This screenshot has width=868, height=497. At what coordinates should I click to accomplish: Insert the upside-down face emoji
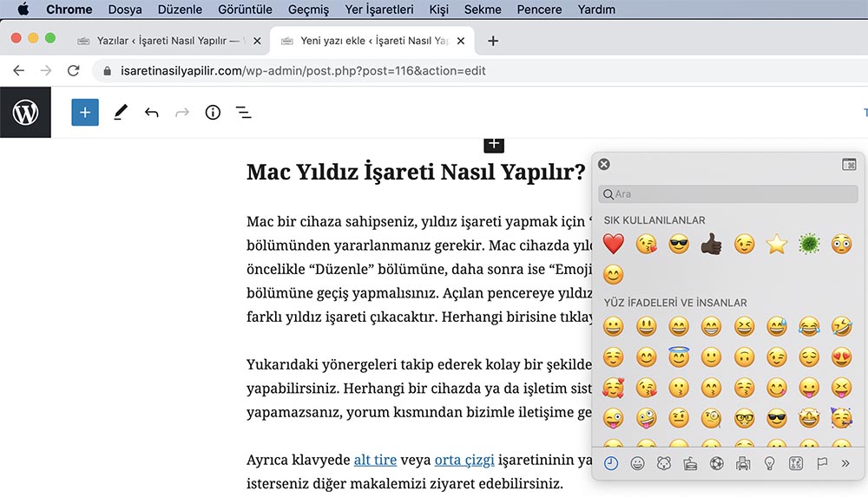pyautogui.click(x=744, y=357)
